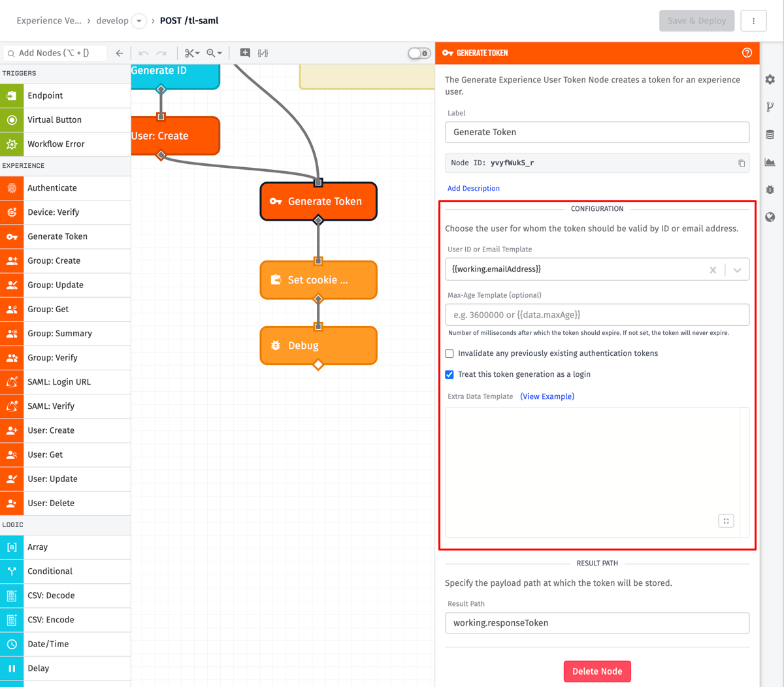
Task: Select the Generate Token palette node
Action: point(65,236)
